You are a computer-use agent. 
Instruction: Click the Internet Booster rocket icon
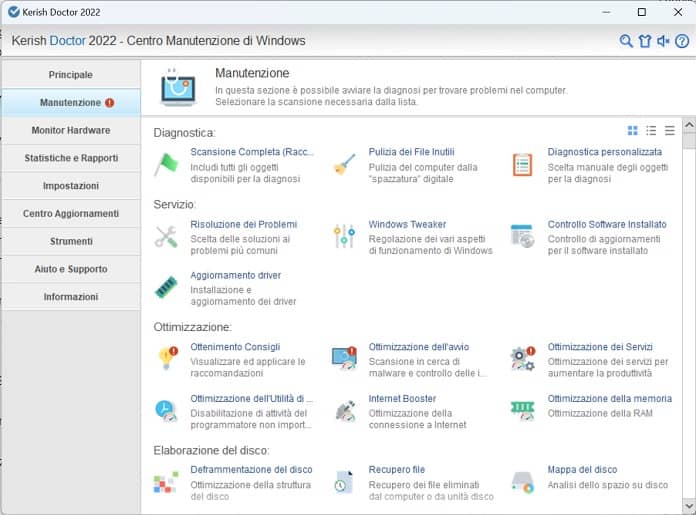coord(344,410)
